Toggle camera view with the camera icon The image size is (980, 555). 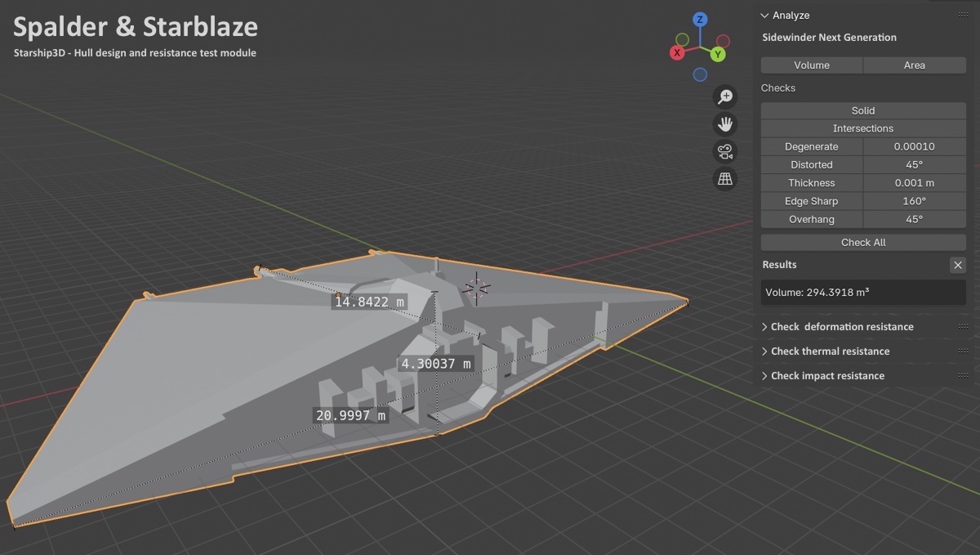pos(724,151)
